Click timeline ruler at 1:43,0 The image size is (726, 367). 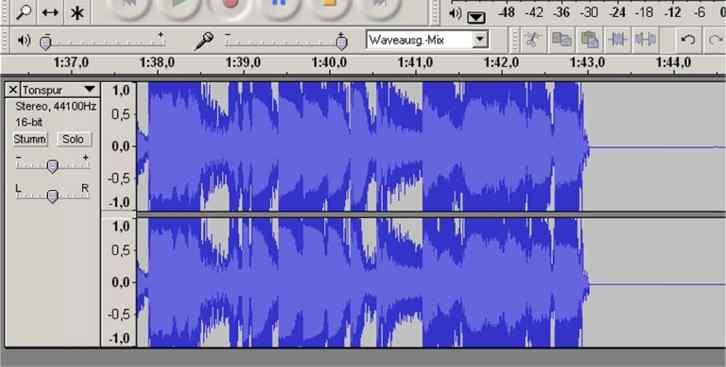pyautogui.click(x=588, y=62)
